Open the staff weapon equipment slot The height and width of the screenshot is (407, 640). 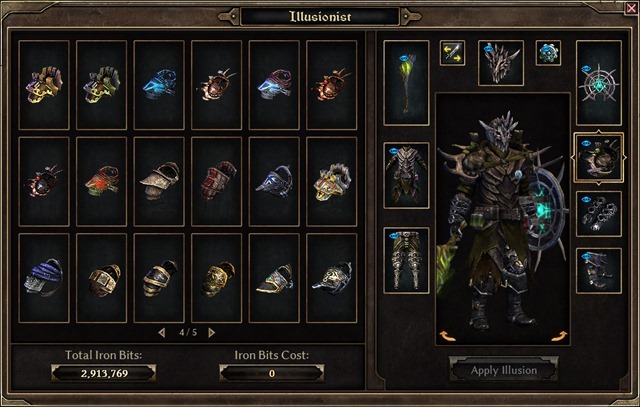pyautogui.click(x=407, y=82)
